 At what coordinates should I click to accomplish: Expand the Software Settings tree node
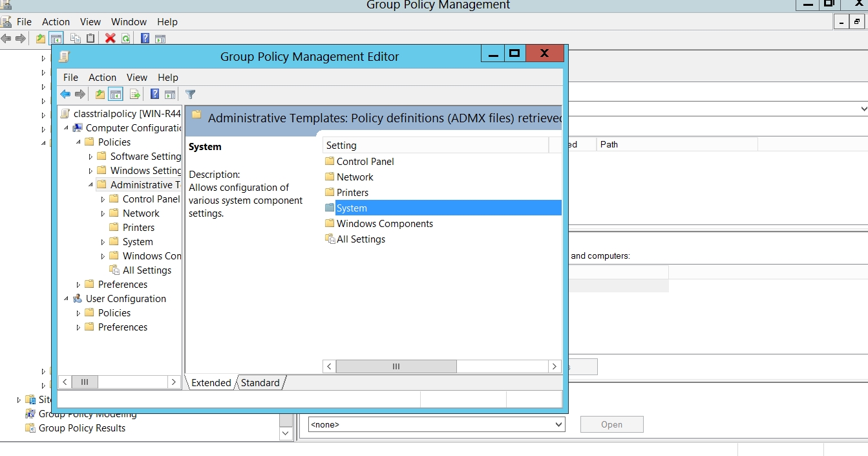point(90,157)
